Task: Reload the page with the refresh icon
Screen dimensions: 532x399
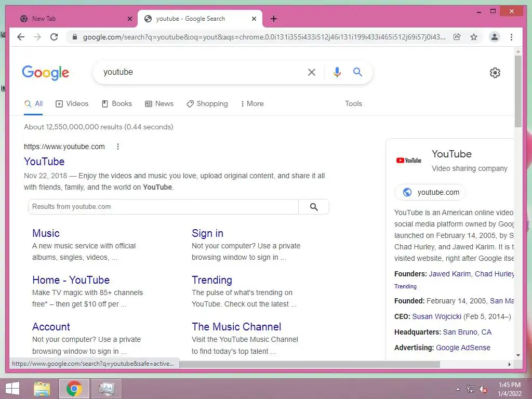Action: coord(54,37)
